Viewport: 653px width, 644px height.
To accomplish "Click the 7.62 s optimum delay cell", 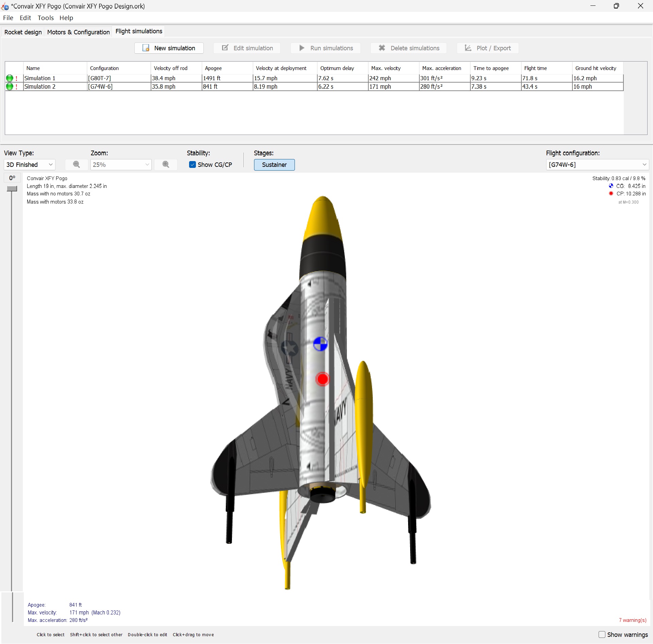I will 342,78.
